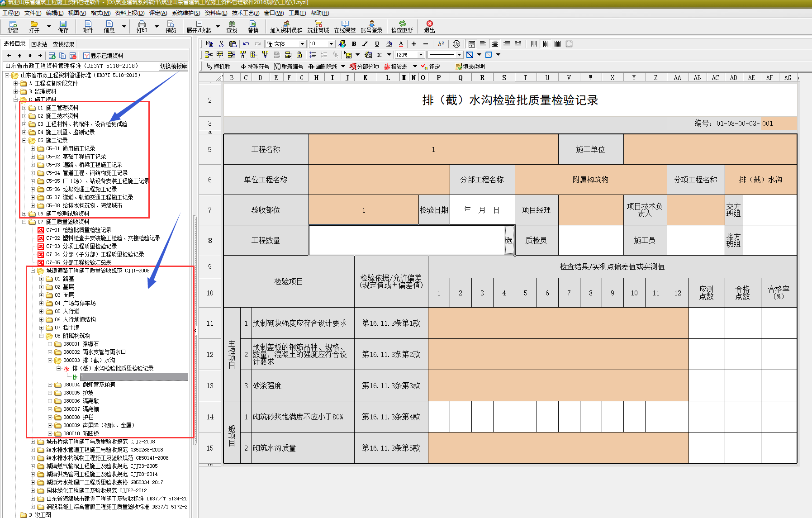Screen dimensions: 812x518
Task: Toggle right text alignment
Action: (x=507, y=44)
